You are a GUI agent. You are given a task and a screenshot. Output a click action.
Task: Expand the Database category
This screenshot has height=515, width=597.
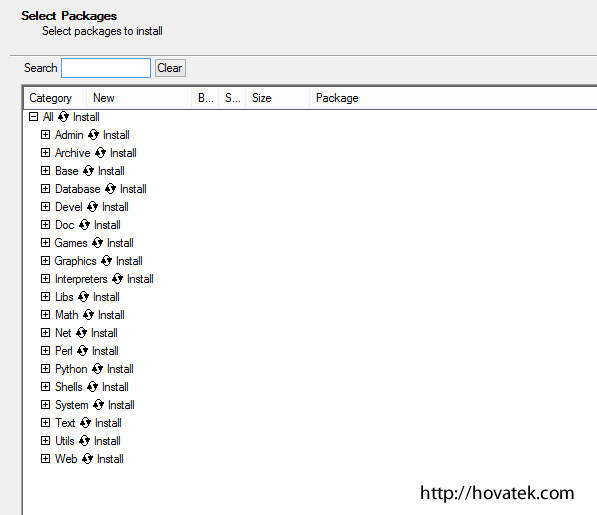pyautogui.click(x=45, y=188)
